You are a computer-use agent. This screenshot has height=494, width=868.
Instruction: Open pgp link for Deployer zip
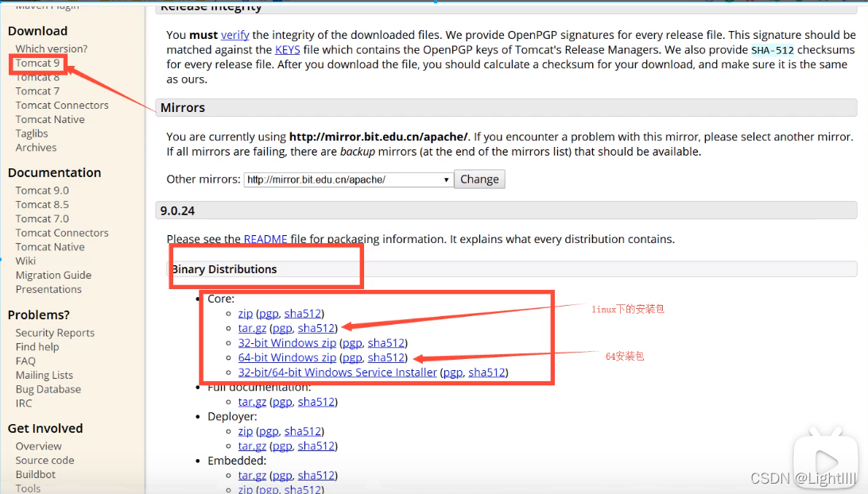(x=269, y=431)
